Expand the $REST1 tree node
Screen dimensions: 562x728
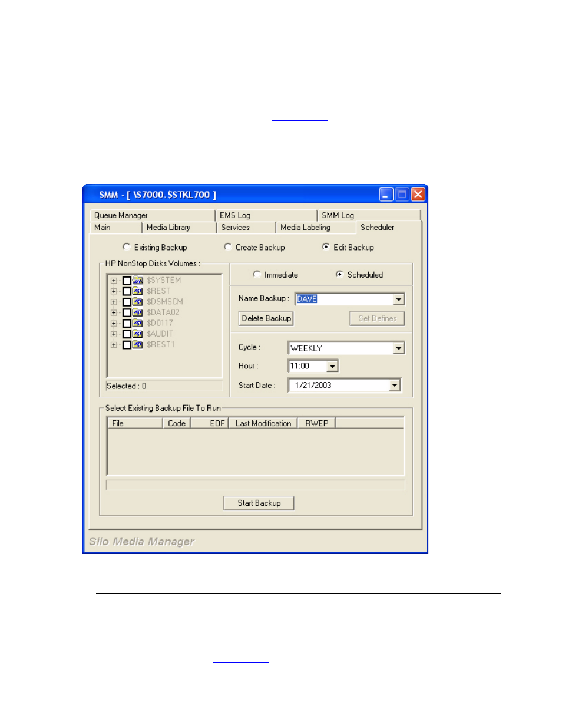pyautogui.click(x=114, y=344)
